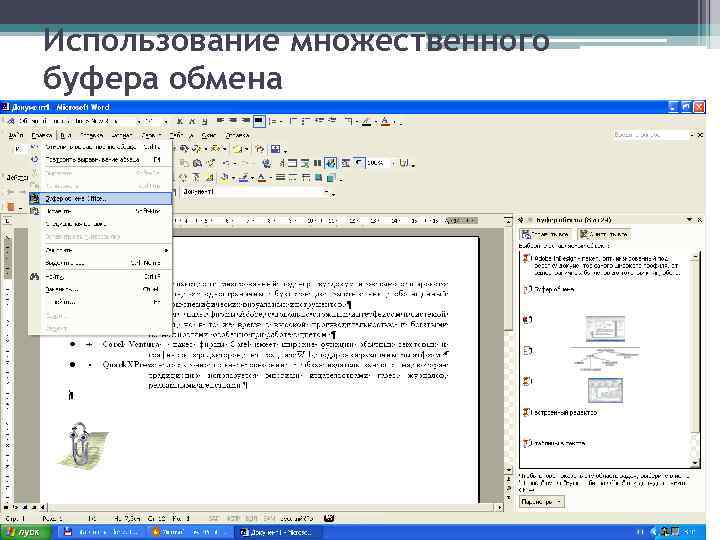Choose Выделить все in the Edit menu
This screenshot has height=540, width=720.
click(x=100, y=263)
